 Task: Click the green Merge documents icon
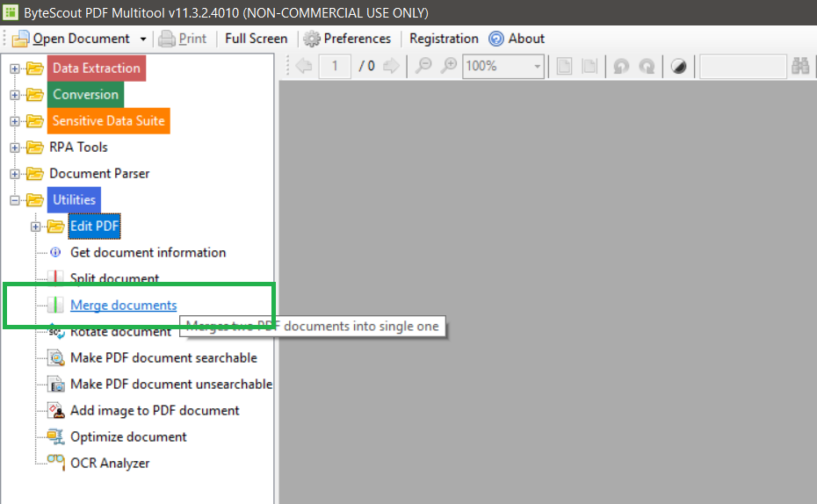pos(55,305)
